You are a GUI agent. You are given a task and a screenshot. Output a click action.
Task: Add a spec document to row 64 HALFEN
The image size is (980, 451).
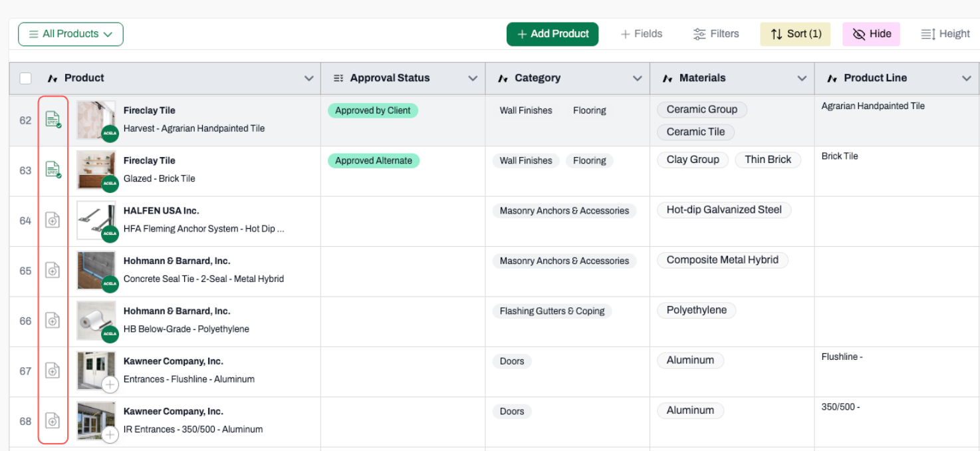click(53, 220)
